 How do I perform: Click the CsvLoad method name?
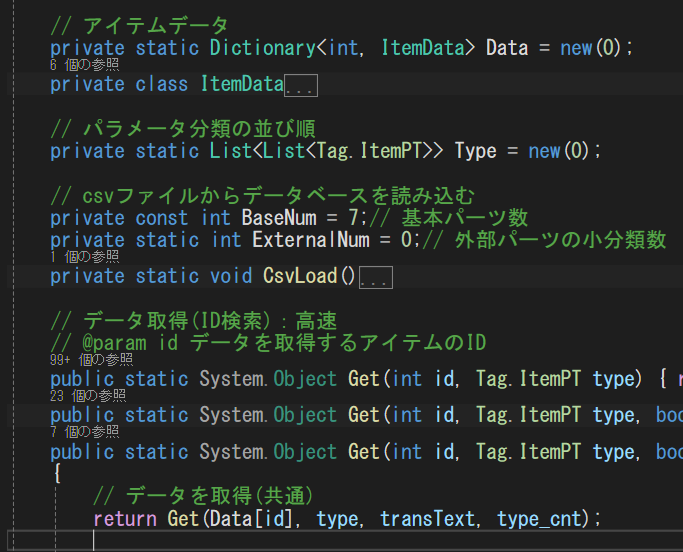point(300,276)
